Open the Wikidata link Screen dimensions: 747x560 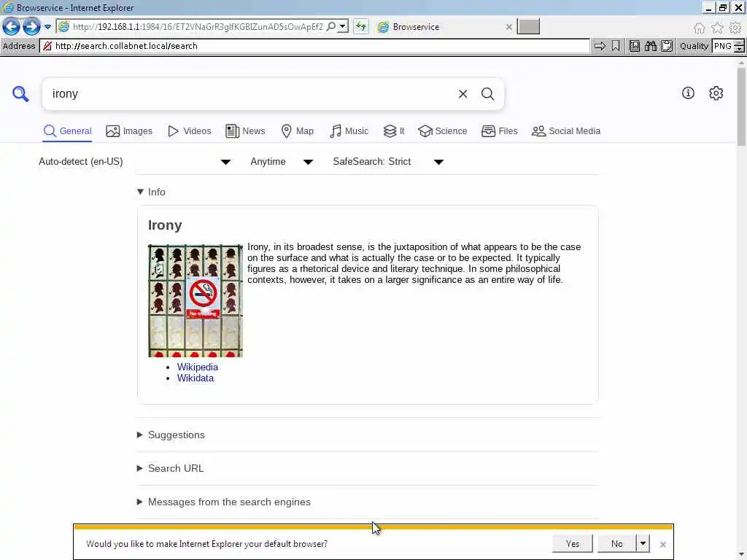196,378
